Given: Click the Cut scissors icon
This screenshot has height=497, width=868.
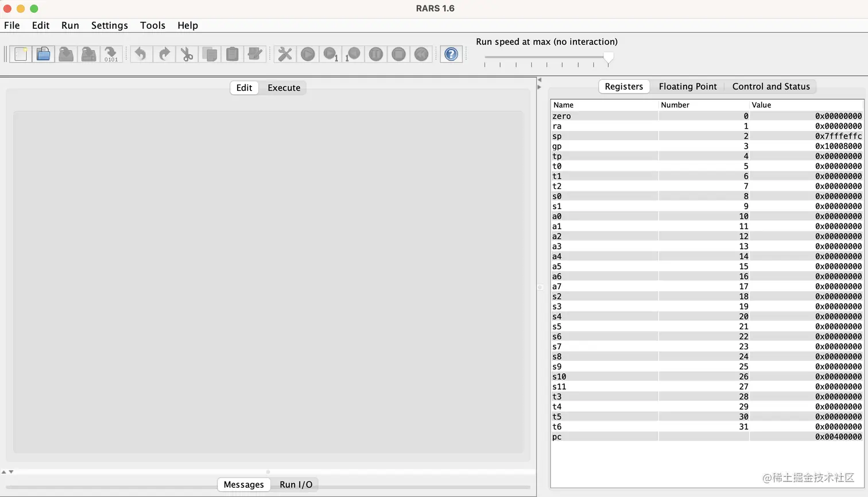Looking at the screenshot, I should coord(187,54).
